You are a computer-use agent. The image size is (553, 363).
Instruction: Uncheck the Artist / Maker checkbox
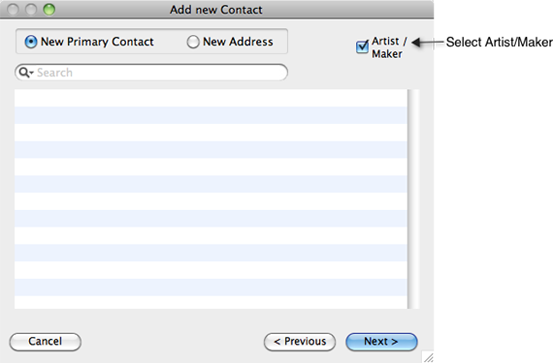point(362,47)
